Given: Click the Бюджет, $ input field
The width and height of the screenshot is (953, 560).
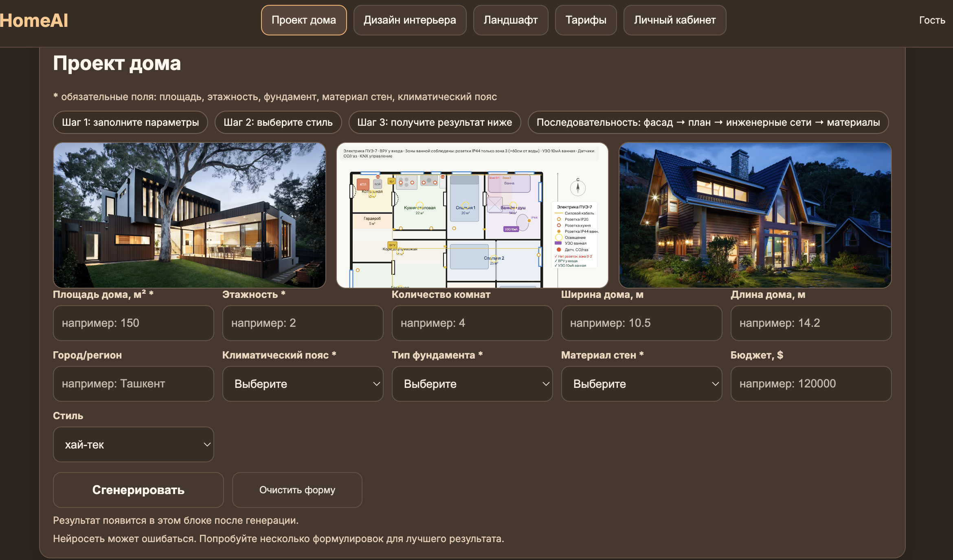Looking at the screenshot, I should coord(811,384).
